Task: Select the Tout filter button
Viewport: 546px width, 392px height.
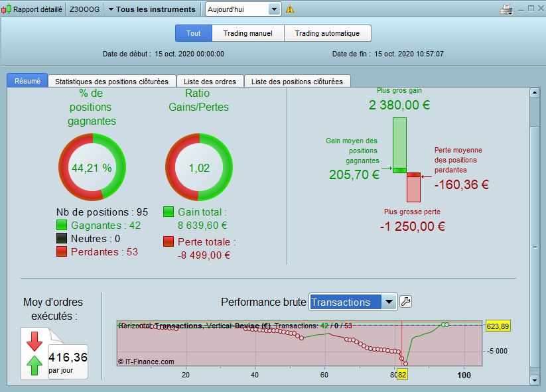Action: click(193, 33)
